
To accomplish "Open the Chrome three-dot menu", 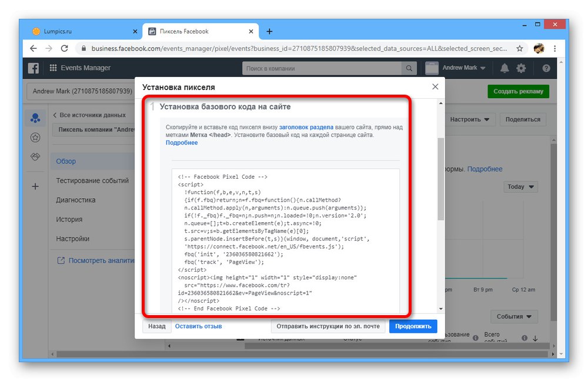I will pyautogui.click(x=554, y=48).
